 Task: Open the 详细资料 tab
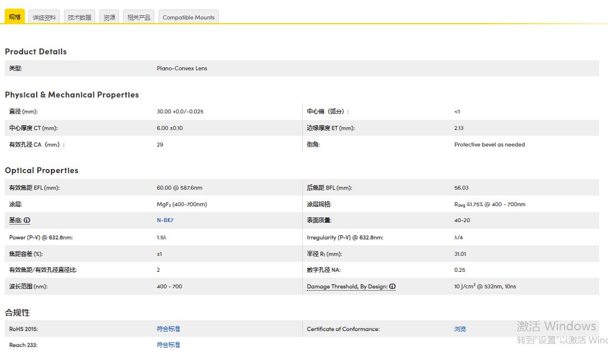click(44, 18)
